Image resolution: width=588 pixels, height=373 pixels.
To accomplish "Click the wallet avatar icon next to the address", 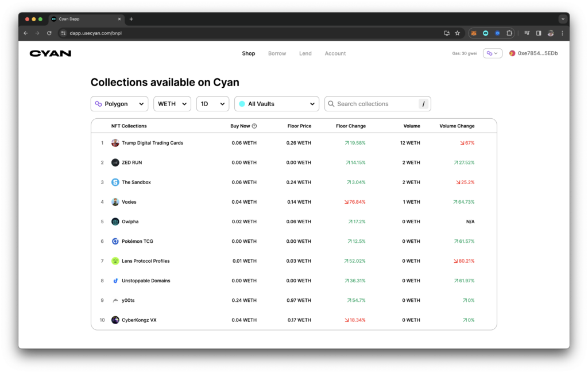I will pyautogui.click(x=512, y=53).
